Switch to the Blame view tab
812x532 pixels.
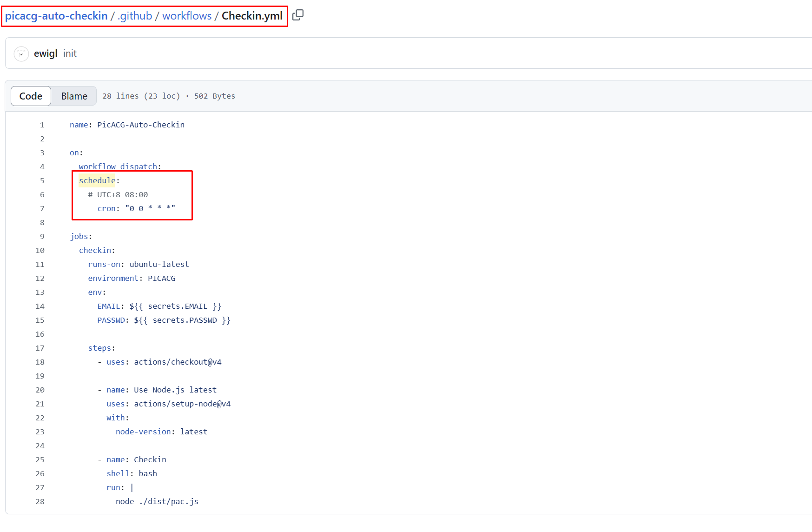coord(74,96)
